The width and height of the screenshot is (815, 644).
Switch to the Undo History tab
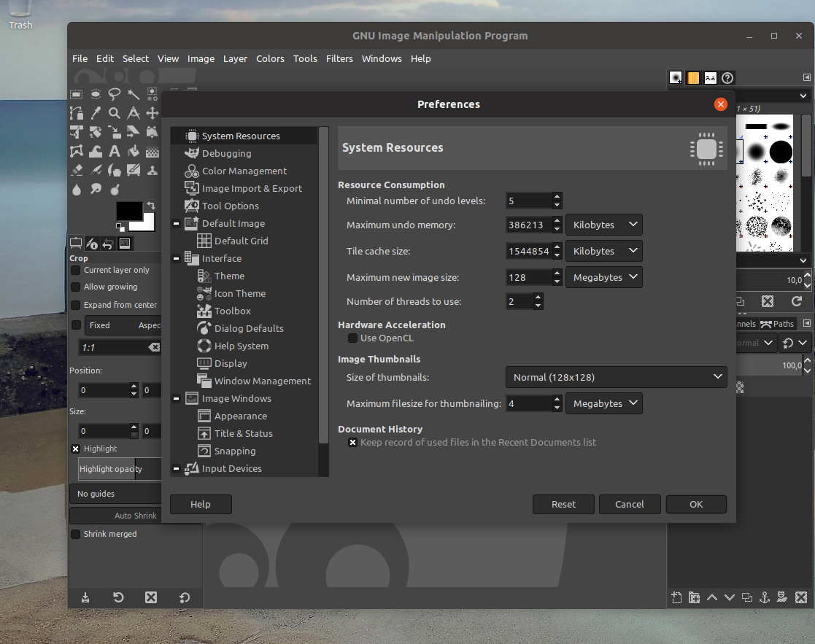pos(107,244)
